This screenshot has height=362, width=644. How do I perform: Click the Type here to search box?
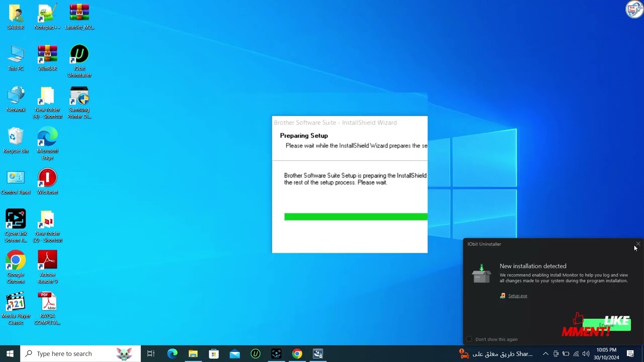tap(80, 354)
